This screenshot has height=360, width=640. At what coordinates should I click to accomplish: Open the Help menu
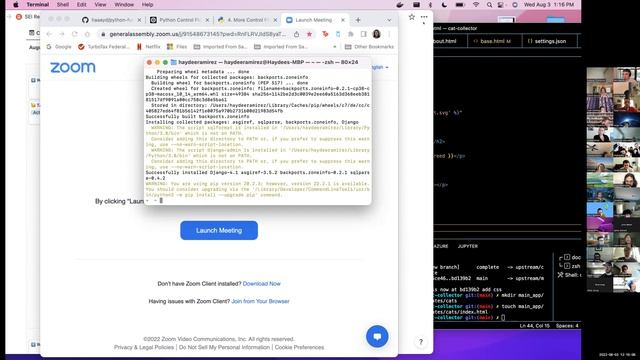tap(147, 5)
